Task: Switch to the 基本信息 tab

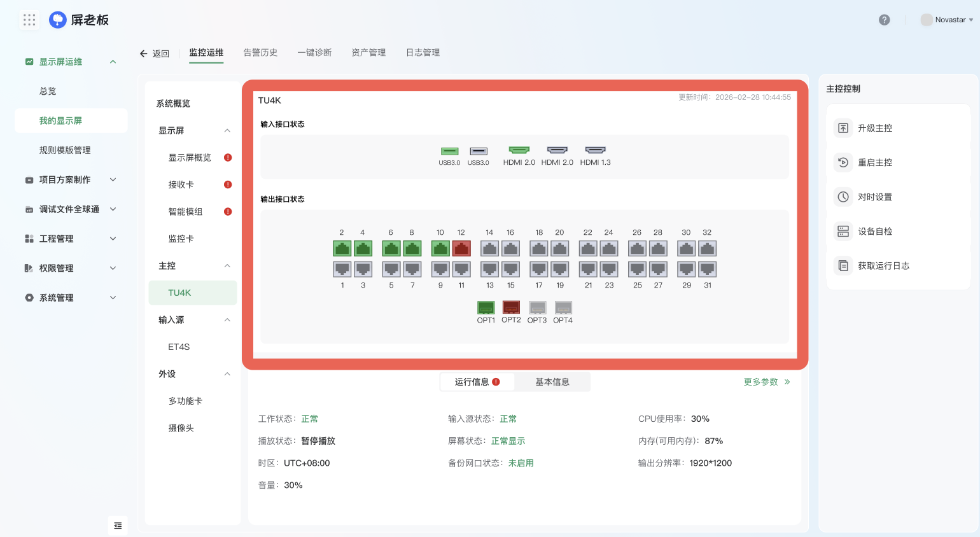Action: pos(552,382)
